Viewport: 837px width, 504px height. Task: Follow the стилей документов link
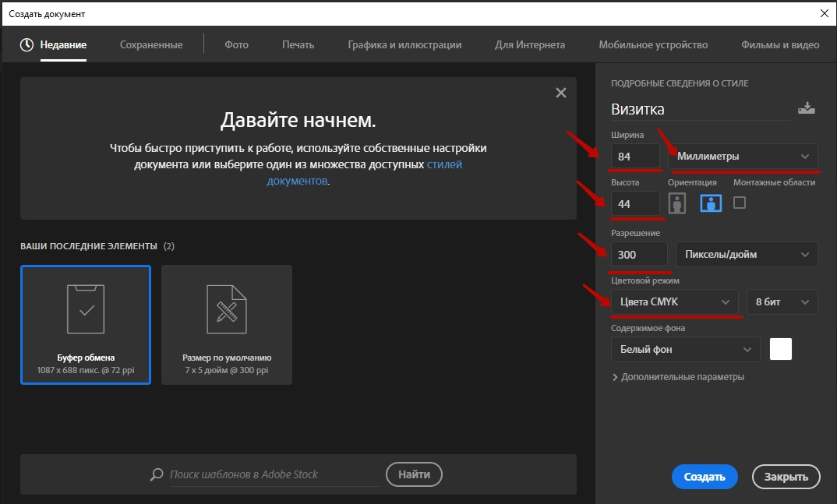click(444, 165)
